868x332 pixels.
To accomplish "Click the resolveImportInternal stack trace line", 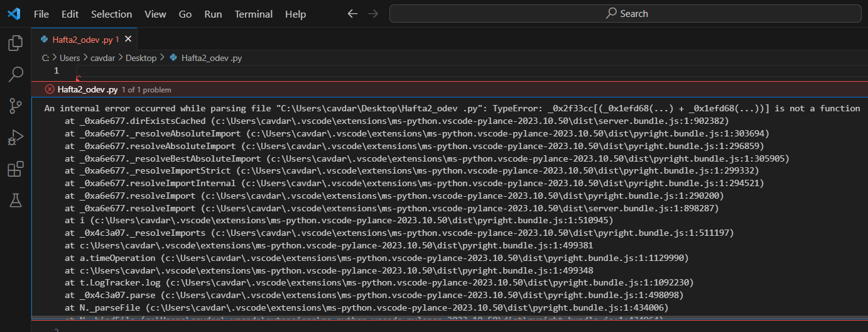I will pyautogui.click(x=415, y=183).
